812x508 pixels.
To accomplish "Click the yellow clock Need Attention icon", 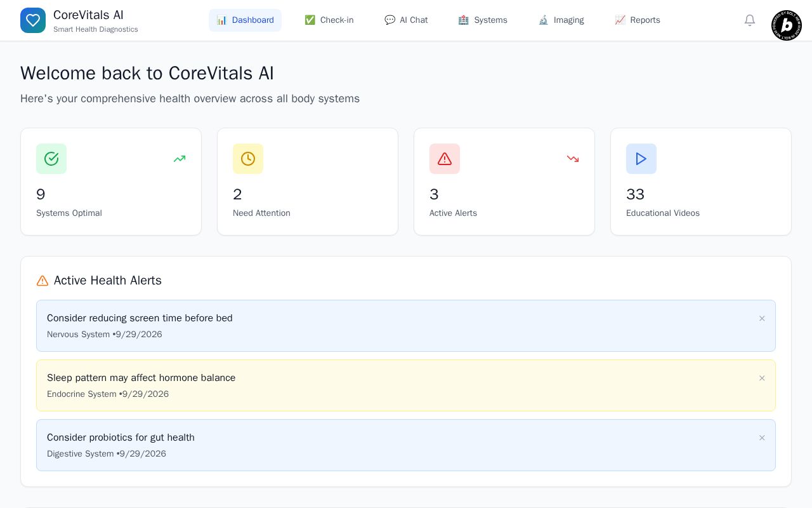I will tap(248, 159).
